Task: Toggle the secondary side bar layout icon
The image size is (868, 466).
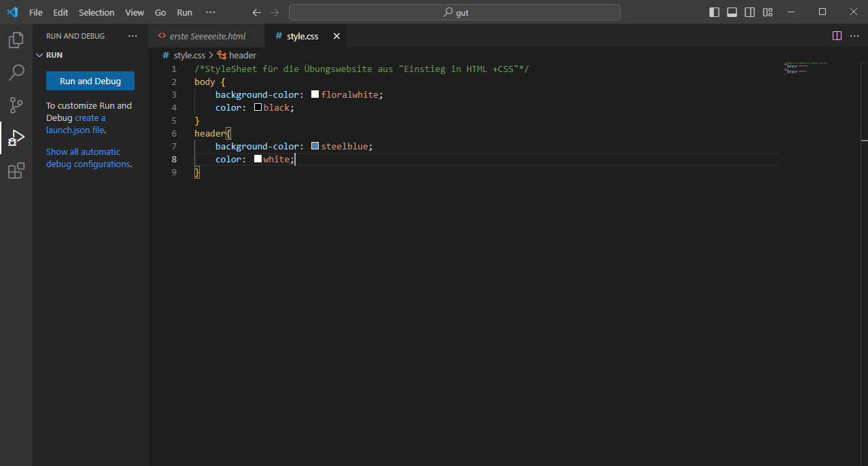Action: click(750, 12)
